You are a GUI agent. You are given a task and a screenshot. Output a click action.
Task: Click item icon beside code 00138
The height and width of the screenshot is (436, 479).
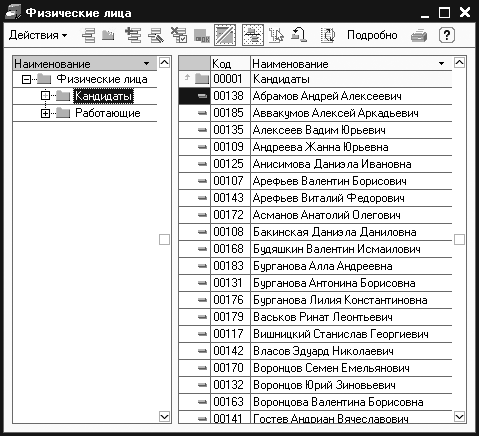[202, 96]
